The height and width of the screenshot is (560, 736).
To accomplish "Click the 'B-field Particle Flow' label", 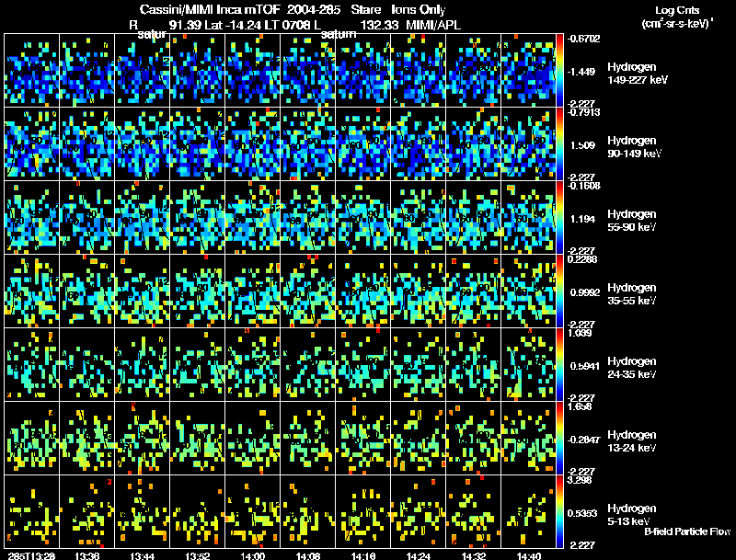I will pos(687,531).
